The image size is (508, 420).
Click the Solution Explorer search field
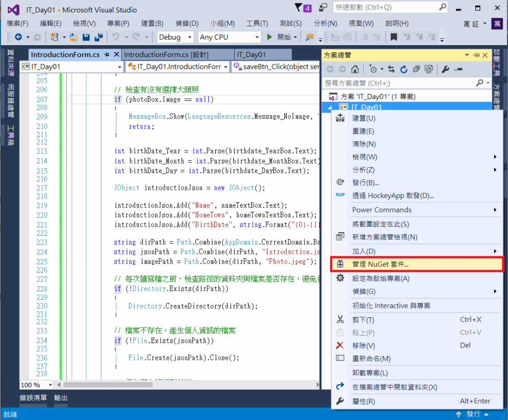pyautogui.click(x=399, y=83)
